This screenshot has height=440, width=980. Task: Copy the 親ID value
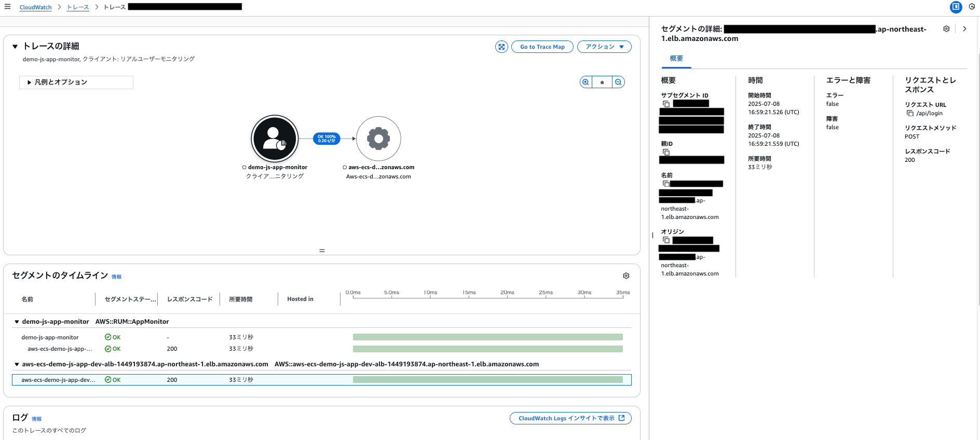click(x=666, y=152)
